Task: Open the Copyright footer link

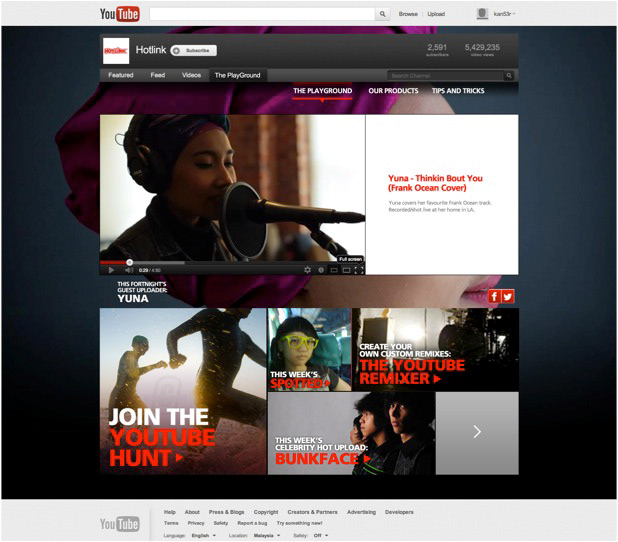Action: (266, 512)
